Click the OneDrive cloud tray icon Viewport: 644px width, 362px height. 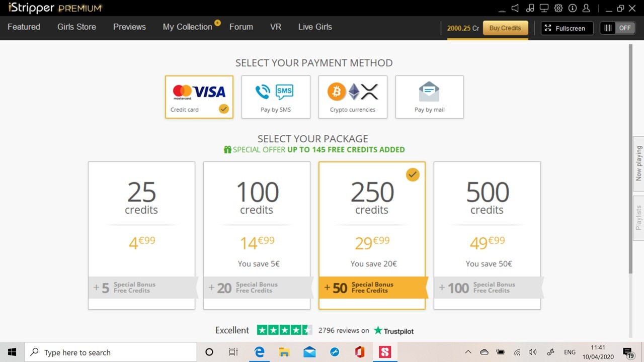[484, 352]
